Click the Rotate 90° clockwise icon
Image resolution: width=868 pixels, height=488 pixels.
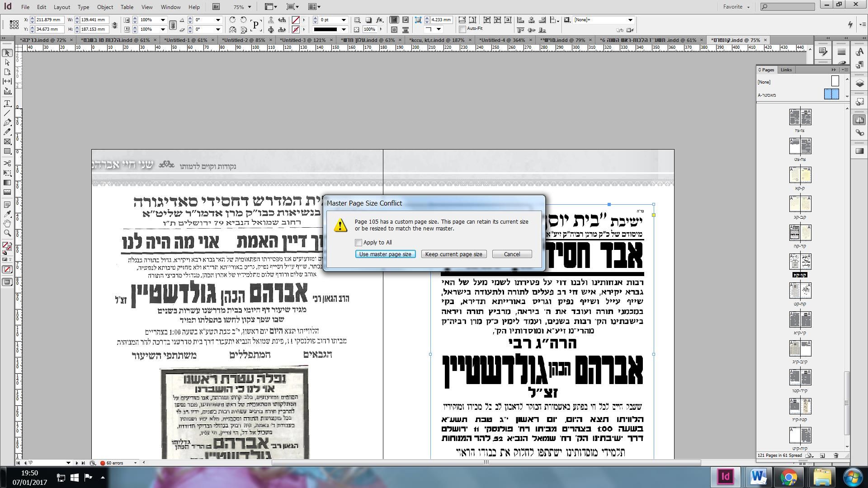pos(232,20)
